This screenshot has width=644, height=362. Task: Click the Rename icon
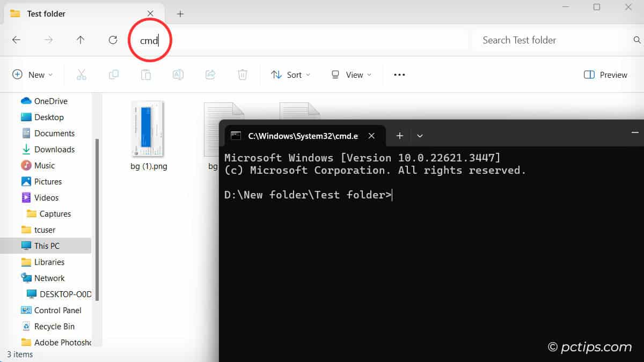pyautogui.click(x=178, y=75)
